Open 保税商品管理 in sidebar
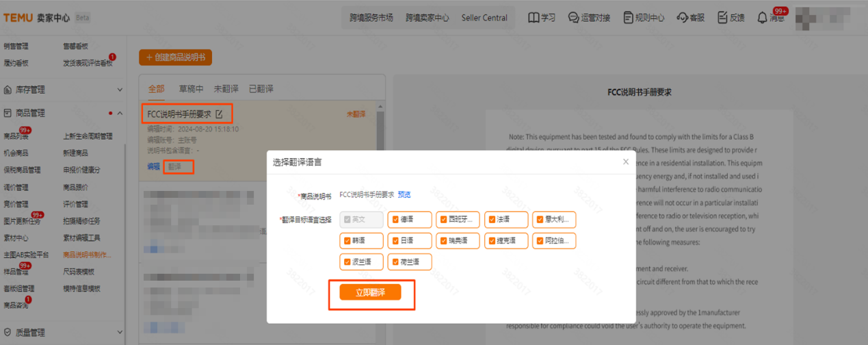 click(22, 170)
